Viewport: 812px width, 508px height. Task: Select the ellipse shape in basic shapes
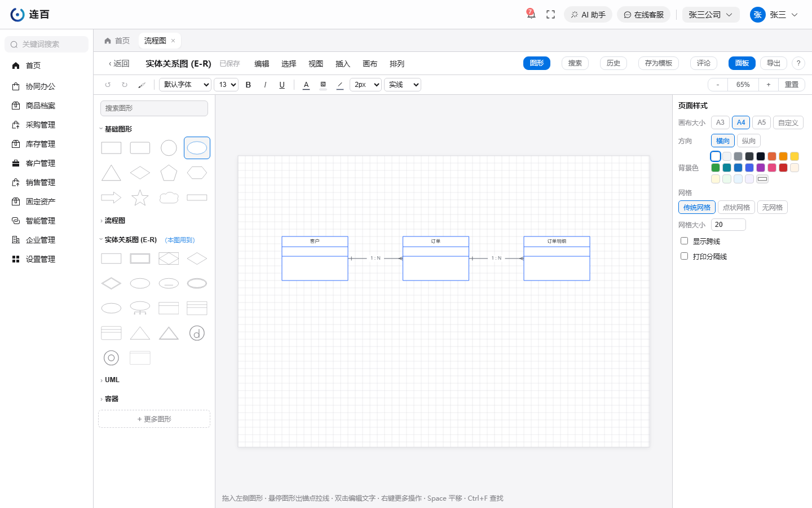[197, 148]
